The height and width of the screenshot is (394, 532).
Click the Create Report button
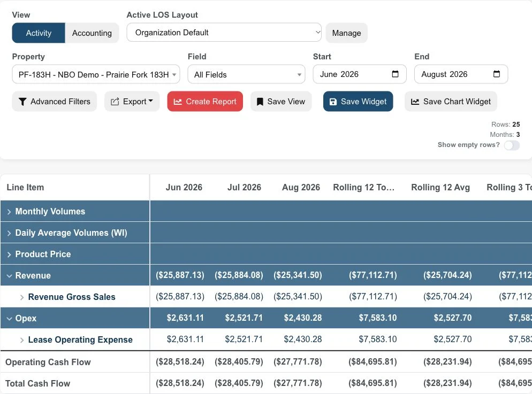[205, 101]
